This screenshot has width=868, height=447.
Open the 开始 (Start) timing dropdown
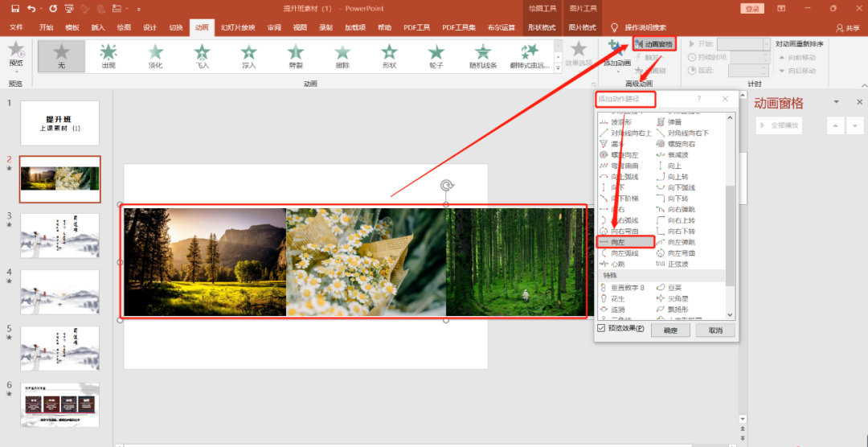pyautogui.click(x=766, y=43)
